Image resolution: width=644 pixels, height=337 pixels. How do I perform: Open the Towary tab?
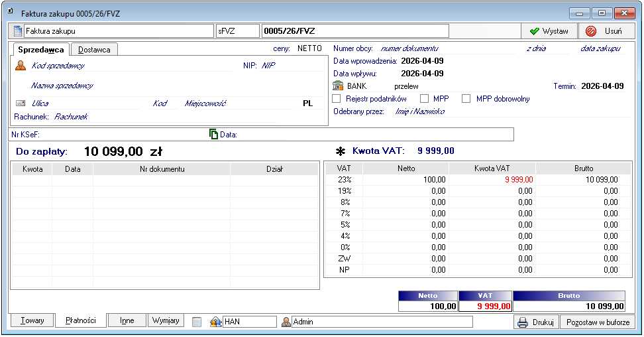pos(32,320)
